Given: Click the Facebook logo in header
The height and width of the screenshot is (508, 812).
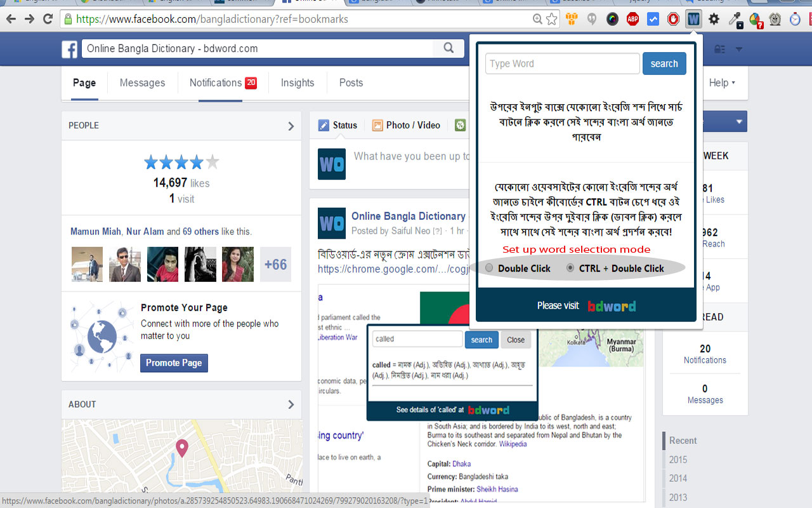Looking at the screenshot, I should click(x=69, y=49).
